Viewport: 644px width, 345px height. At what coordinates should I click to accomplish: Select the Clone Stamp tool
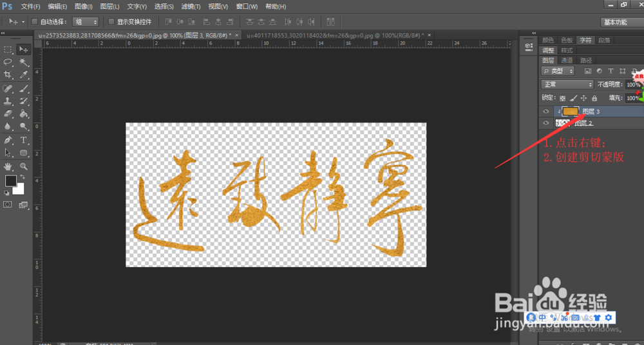pyautogui.click(x=8, y=101)
